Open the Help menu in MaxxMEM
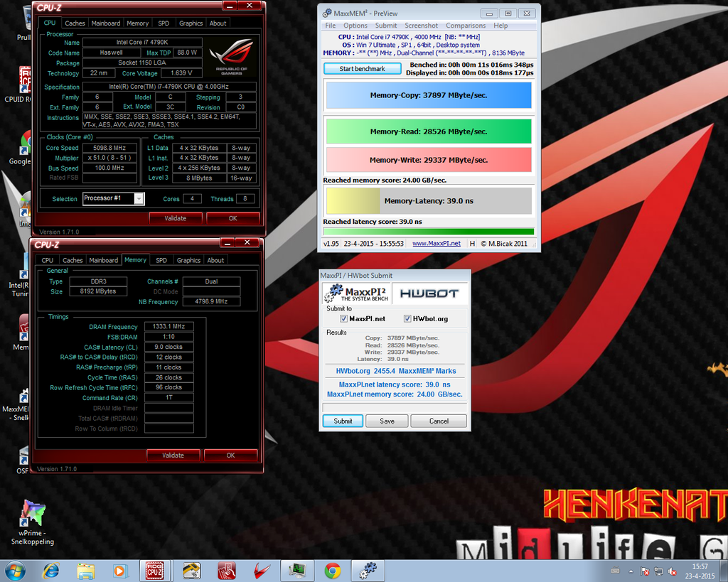Image resolution: width=728 pixels, height=582 pixels. [500, 26]
